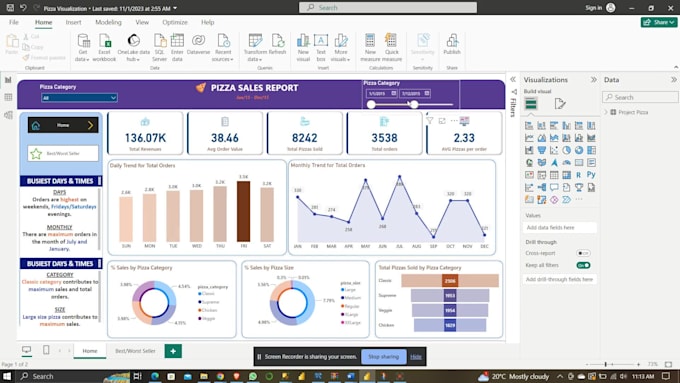Insert a Table visual
This screenshot has width=680, height=383.
[554, 175]
